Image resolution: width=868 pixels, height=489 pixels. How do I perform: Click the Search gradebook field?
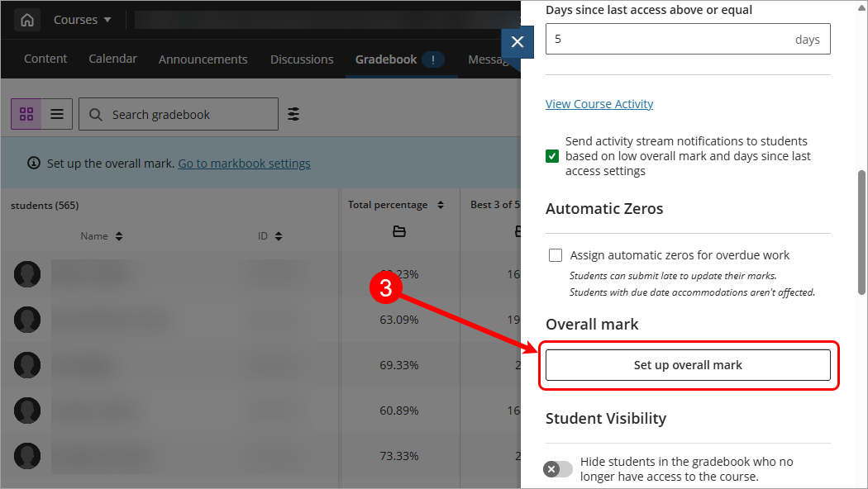179,114
